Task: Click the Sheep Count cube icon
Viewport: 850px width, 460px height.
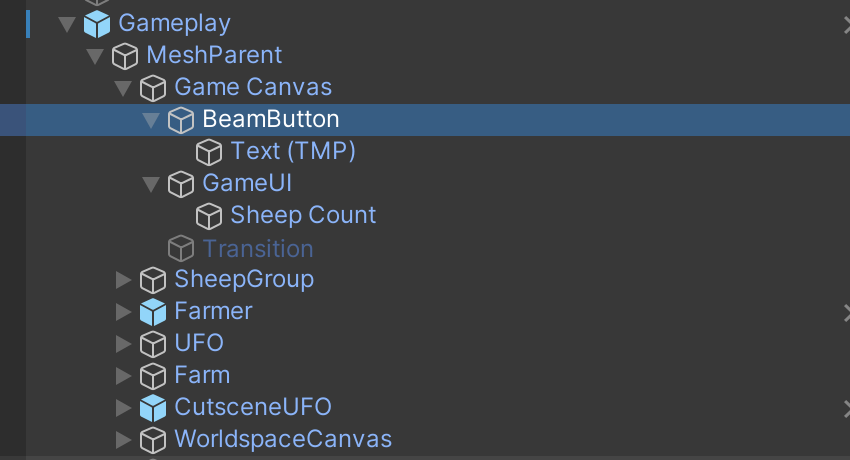Action: coord(209,216)
